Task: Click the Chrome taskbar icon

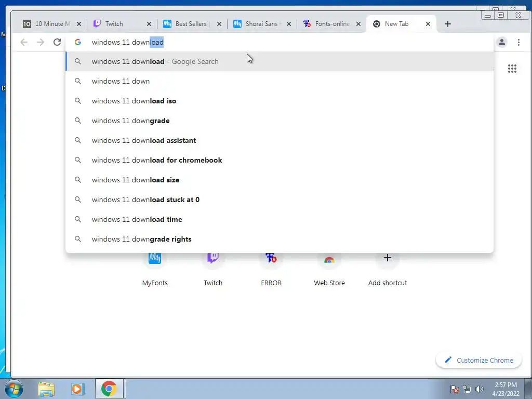Action: coord(109,389)
